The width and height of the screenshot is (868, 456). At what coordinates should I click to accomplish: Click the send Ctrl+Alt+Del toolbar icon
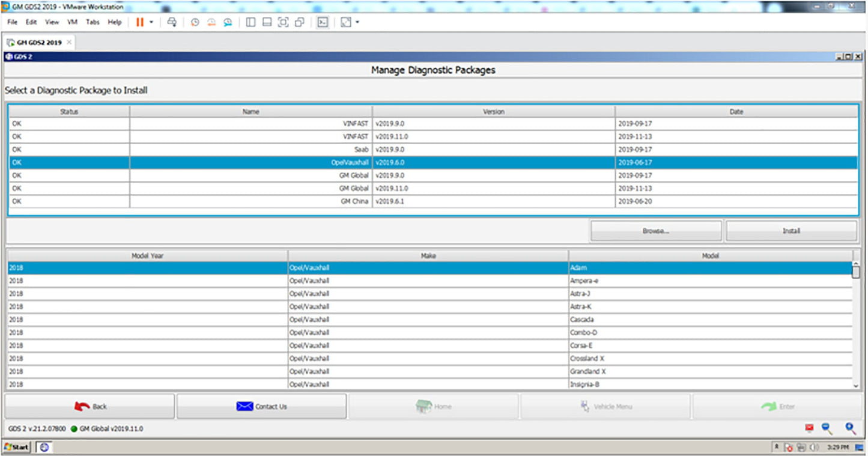[x=172, y=22]
